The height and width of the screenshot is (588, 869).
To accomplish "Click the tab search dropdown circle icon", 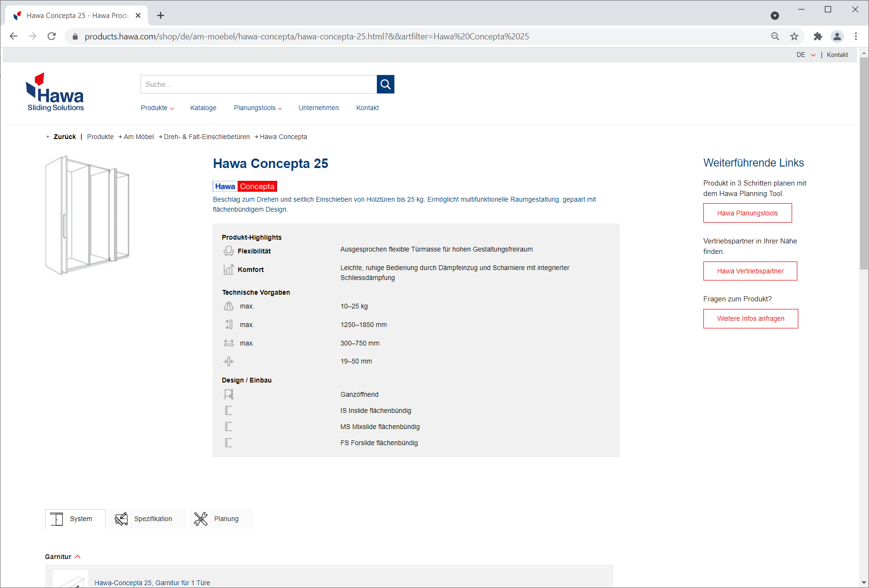I will (x=775, y=16).
